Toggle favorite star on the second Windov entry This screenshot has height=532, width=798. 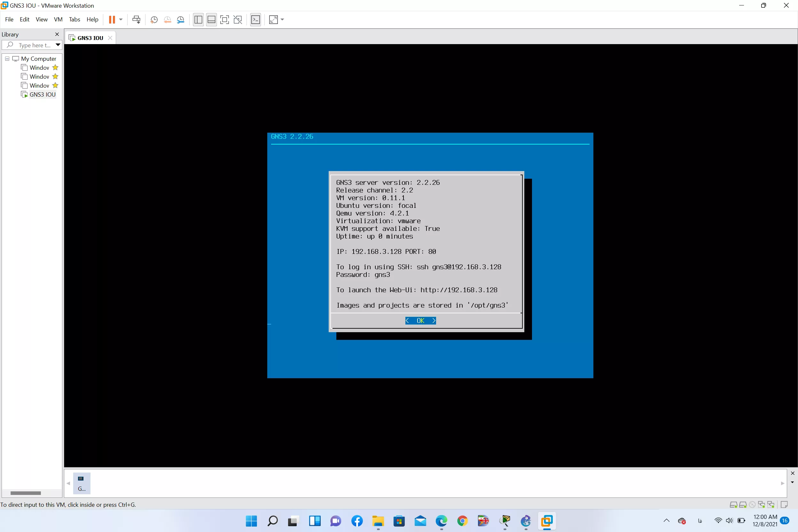55,76
